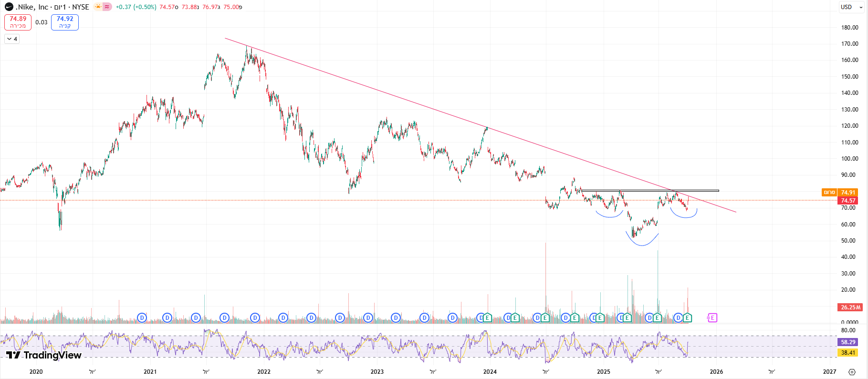Click the Nike swoosh logo icon
Viewport: 868px width, 379px height.
tap(9, 7)
